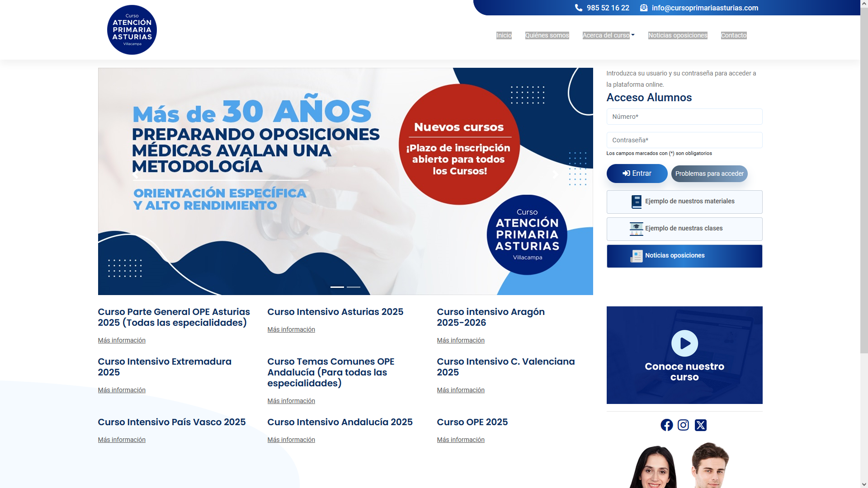Click the scrollbar down arrow
Viewport: 868px width, 488px height.
(864, 484)
